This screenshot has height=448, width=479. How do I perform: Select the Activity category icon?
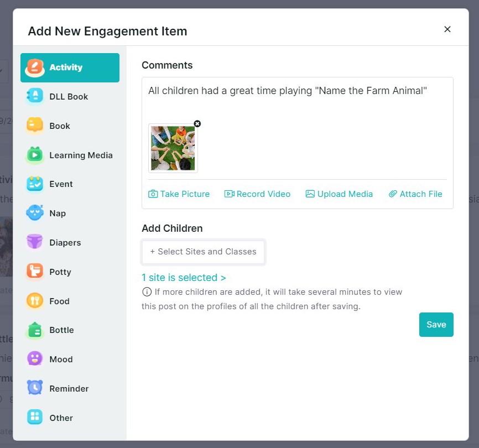pyautogui.click(x=35, y=67)
